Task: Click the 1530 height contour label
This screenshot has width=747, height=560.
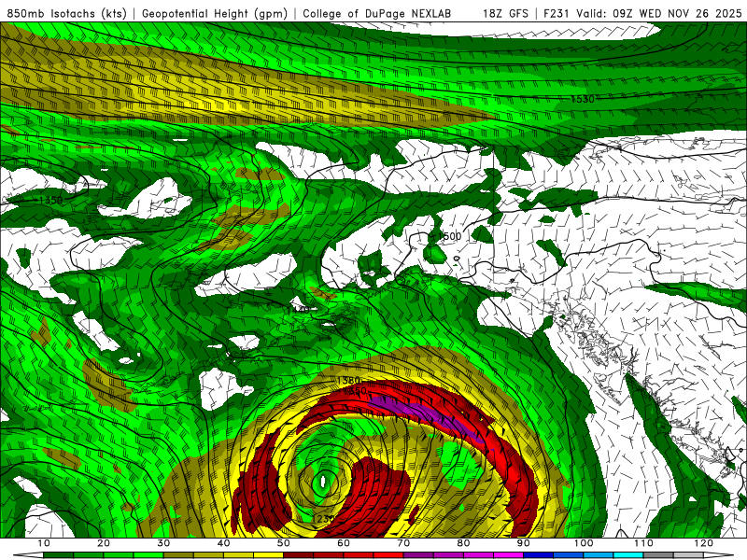Action: [583, 99]
